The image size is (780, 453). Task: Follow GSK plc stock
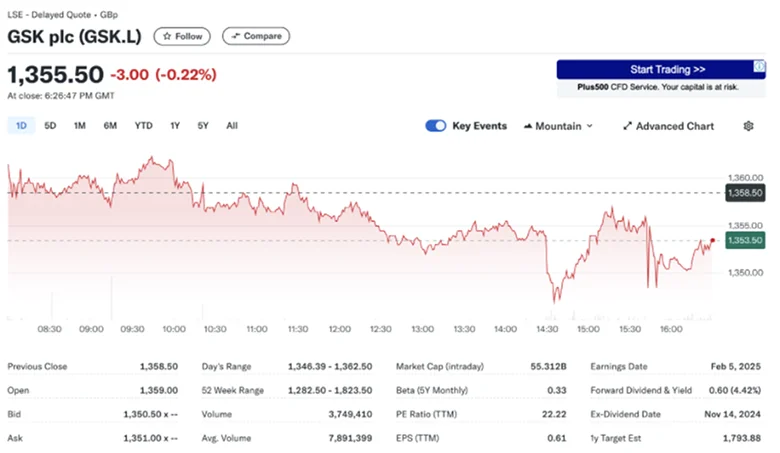point(182,36)
